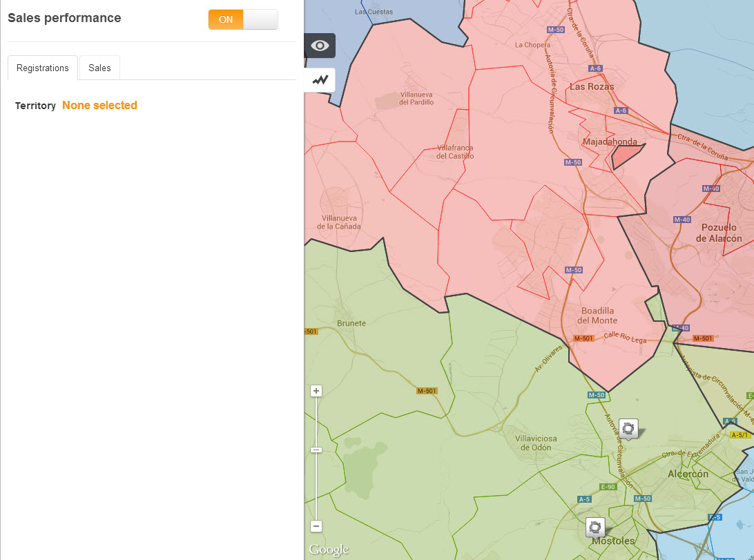Toggle the Sales performance ON switch

[226, 19]
